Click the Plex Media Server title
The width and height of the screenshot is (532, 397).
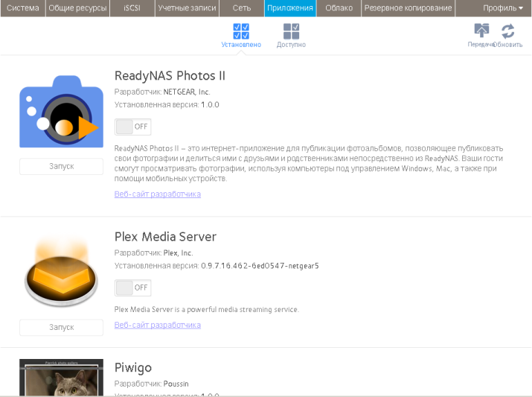click(165, 237)
